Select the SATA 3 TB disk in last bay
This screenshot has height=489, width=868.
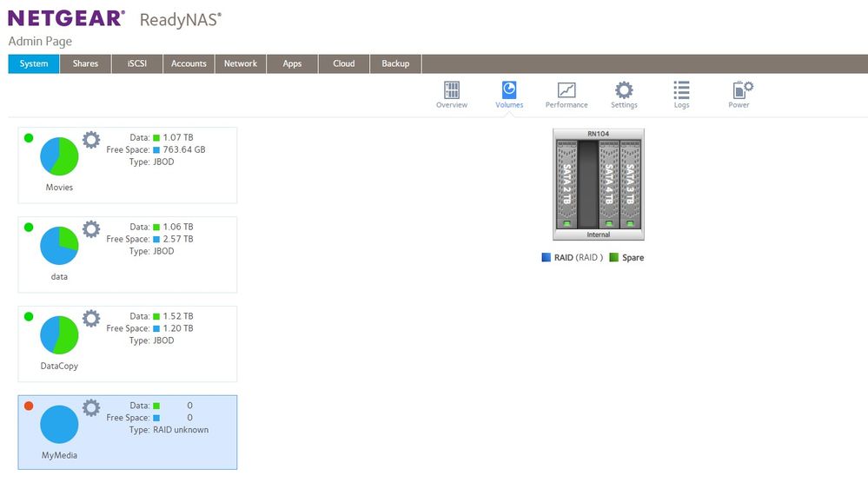(631, 184)
